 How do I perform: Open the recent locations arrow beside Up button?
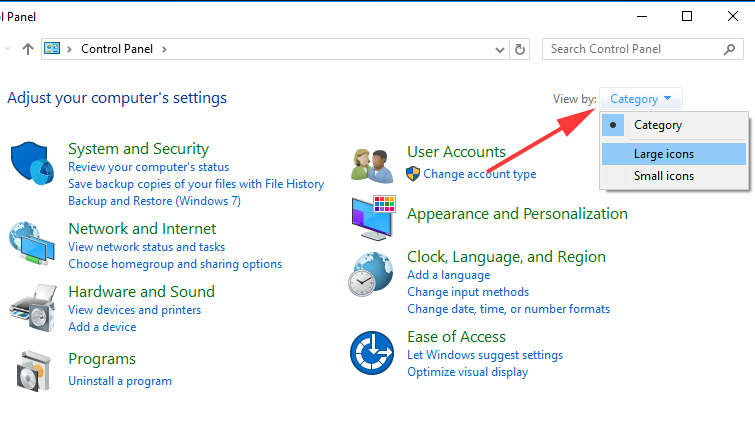pyautogui.click(x=7, y=49)
